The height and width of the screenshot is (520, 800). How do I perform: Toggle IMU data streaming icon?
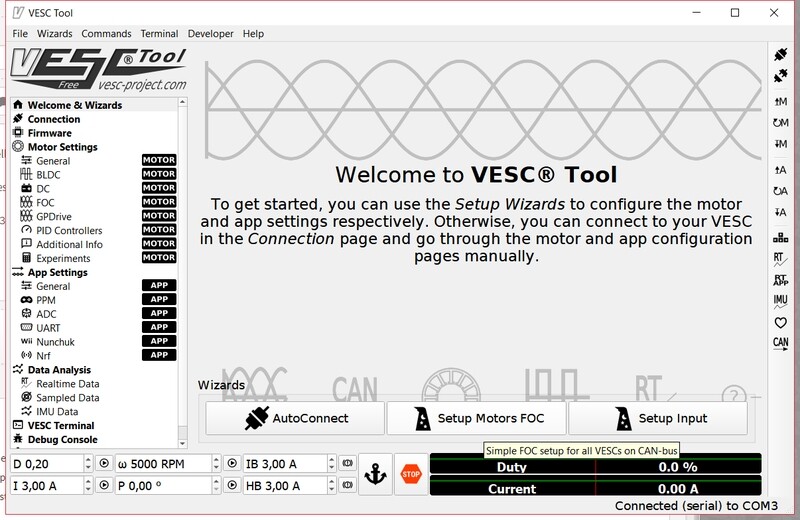click(x=780, y=302)
